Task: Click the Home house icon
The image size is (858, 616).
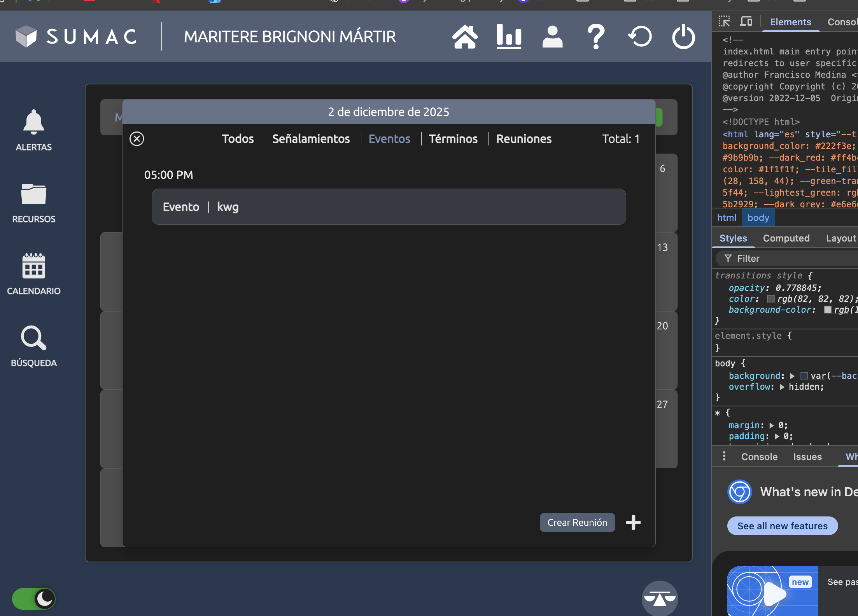Action: tap(465, 37)
